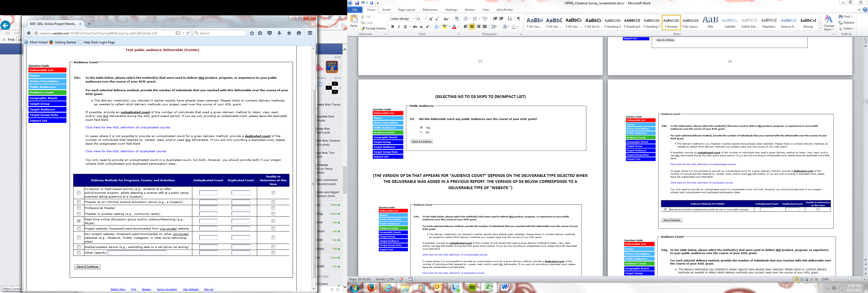The image size is (868, 293).
Task: Open the Firefox downloads arrow icon
Action: 279,33
